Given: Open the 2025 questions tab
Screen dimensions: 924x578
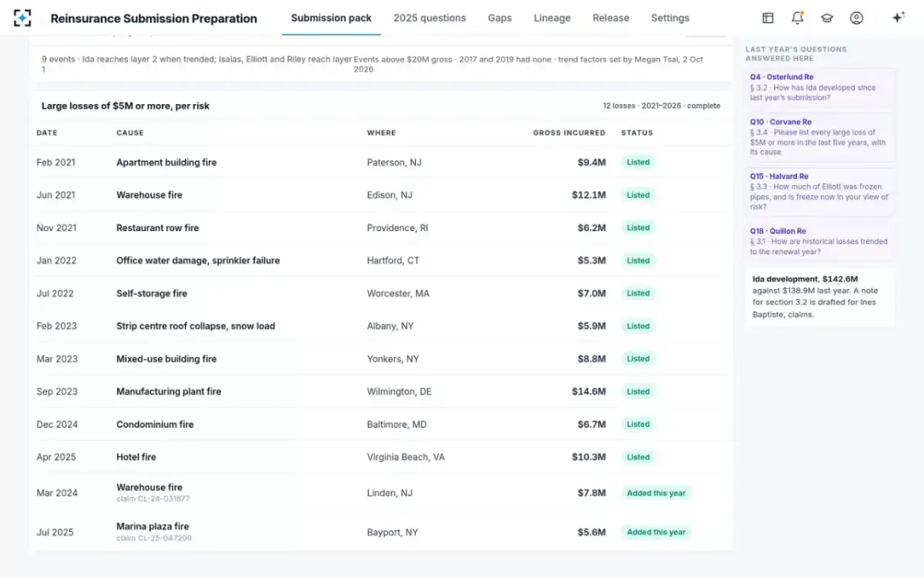Looking at the screenshot, I should (x=430, y=18).
